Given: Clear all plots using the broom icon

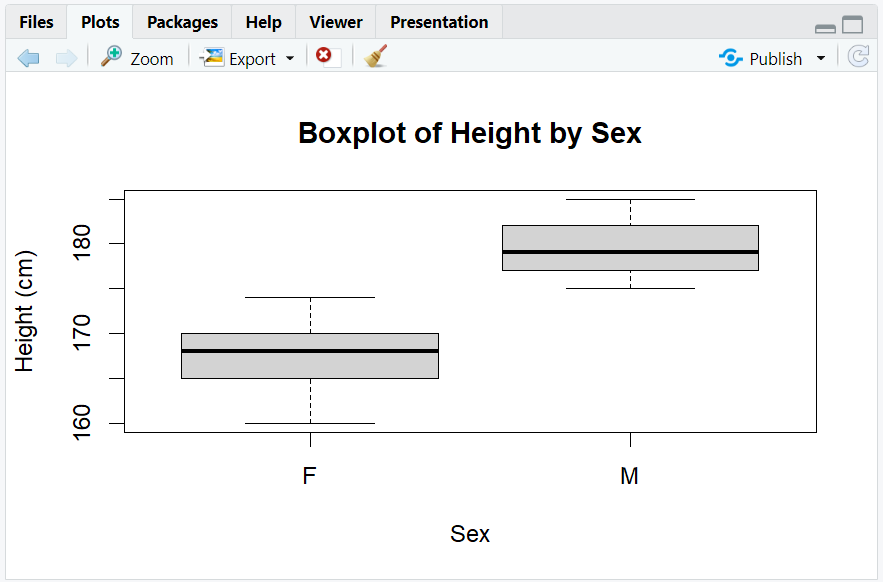Looking at the screenshot, I should click(x=374, y=57).
